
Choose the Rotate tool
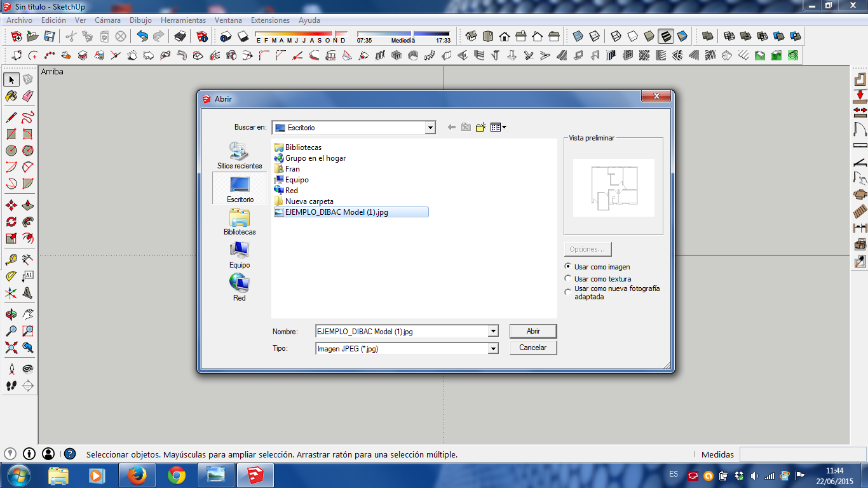point(11,222)
